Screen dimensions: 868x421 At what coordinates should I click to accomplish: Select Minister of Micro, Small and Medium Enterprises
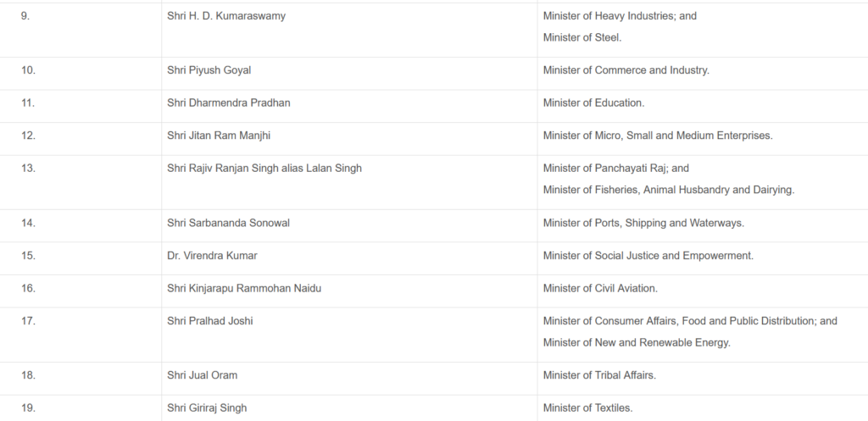point(658,136)
